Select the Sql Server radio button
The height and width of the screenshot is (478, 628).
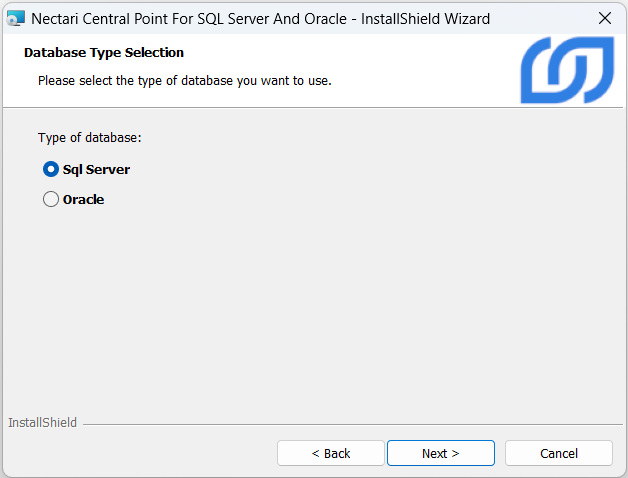click(51, 169)
